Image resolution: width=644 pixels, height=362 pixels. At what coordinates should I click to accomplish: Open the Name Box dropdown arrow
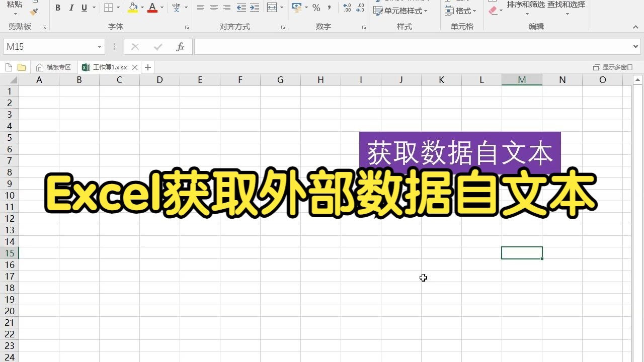99,46
